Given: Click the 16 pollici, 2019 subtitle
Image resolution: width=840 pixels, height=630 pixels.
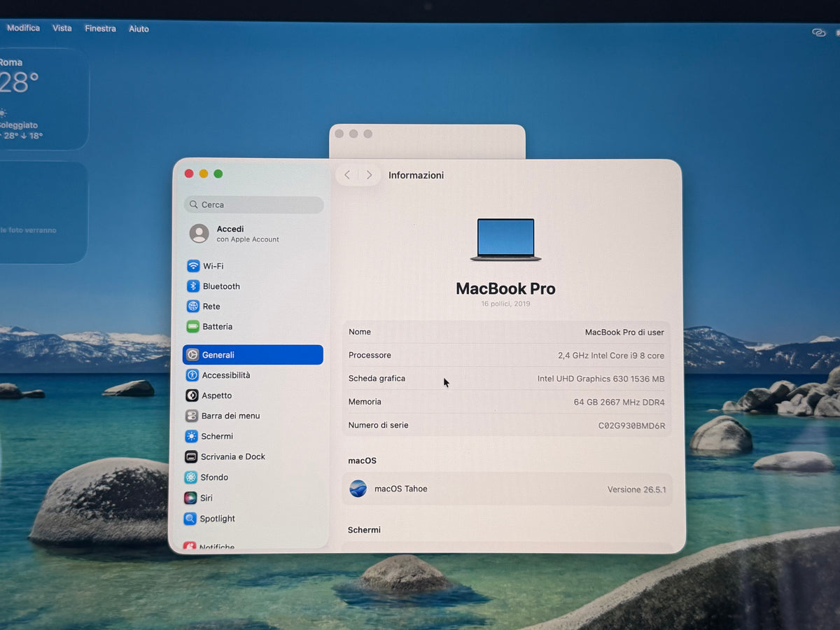Looking at the screenshot, I should point(505,304).
